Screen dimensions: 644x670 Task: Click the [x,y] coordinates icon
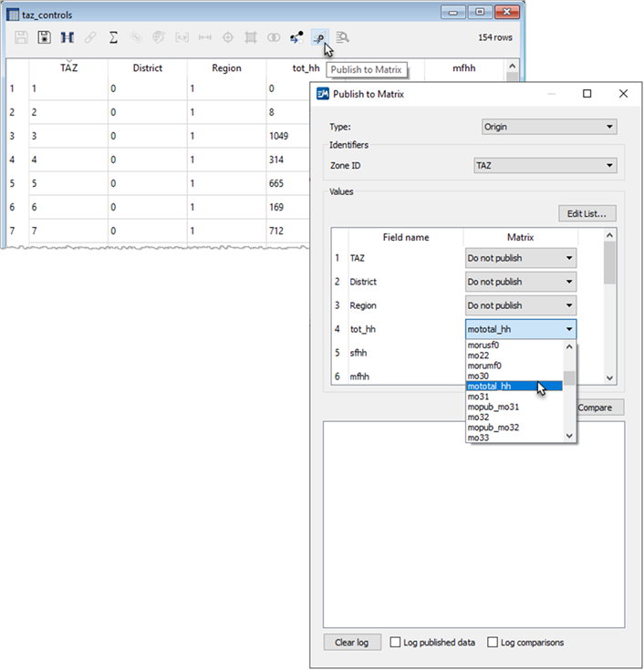[x=182, y=37]
